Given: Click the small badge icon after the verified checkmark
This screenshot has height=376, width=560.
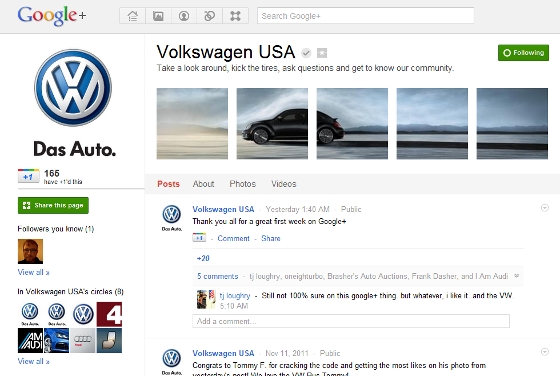Looking at the screenshot, I should (322, 53).
